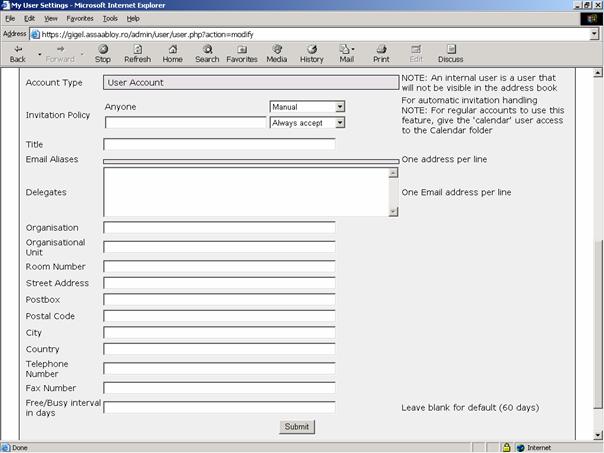Open the Media toolbar icon
Screen dimensions: 604x453
coord(277,49)
